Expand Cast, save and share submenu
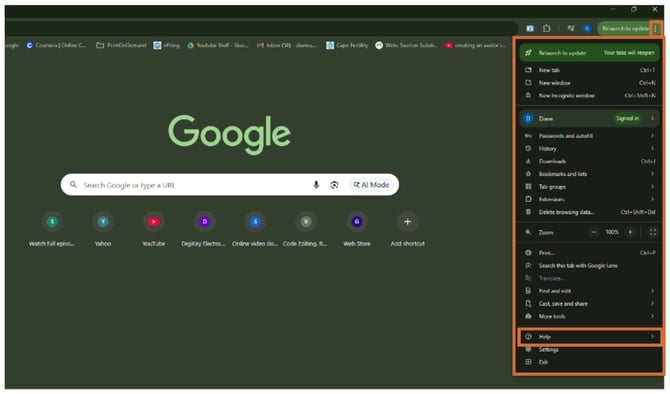 point(590,303)
